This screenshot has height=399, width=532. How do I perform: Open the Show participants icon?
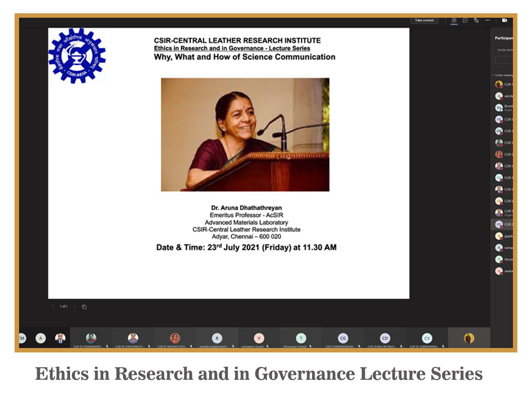(454, 20)
